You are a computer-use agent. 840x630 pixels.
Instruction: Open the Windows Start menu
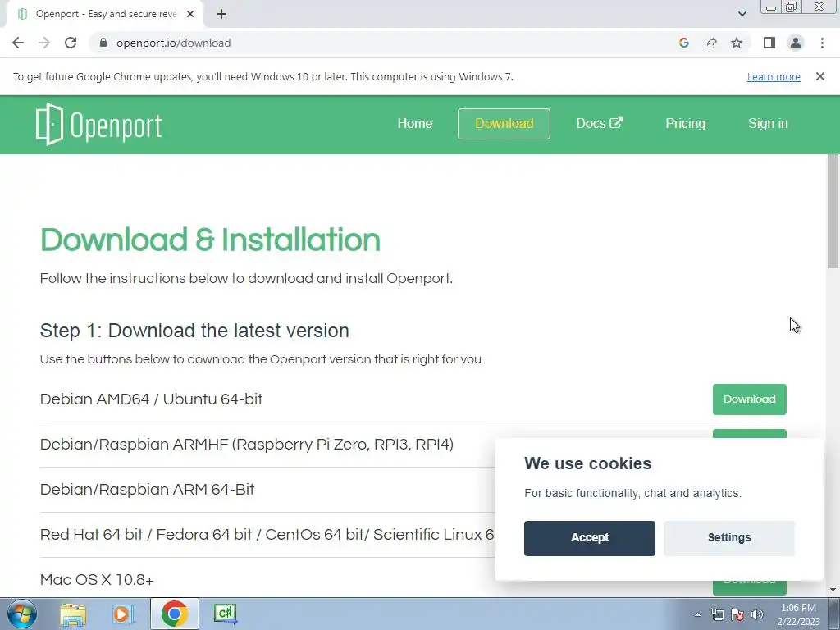click(x=21, y=614)
